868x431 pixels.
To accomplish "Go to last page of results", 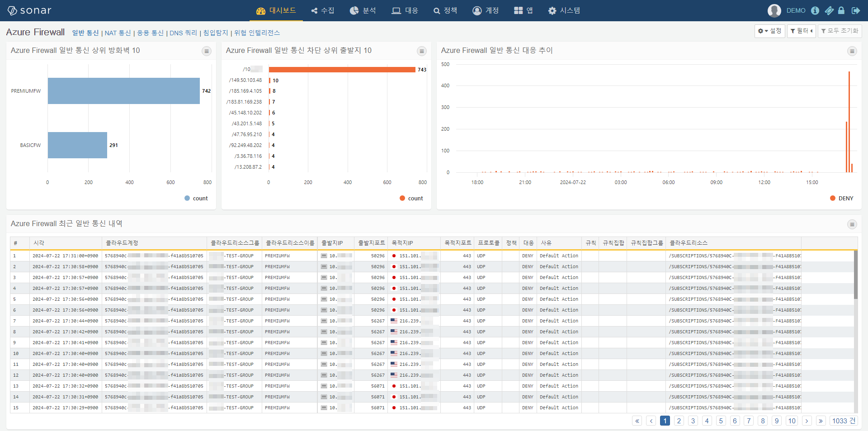I will 821,421.
